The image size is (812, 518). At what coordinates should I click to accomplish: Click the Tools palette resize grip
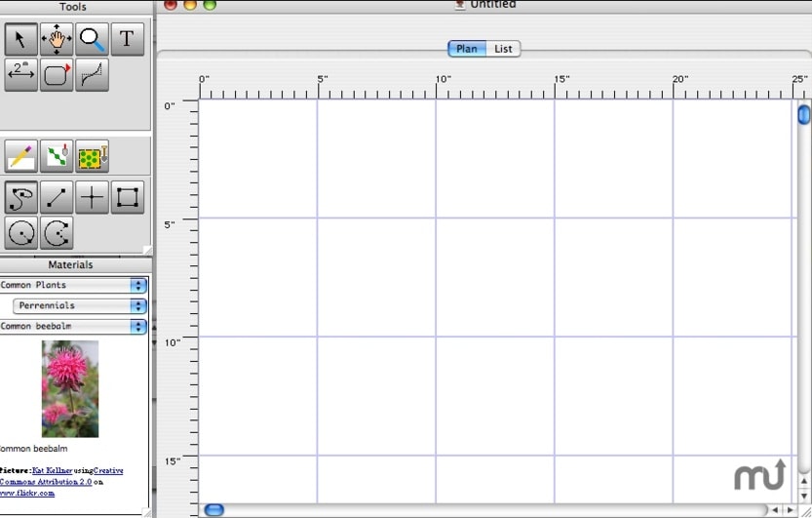147,250
